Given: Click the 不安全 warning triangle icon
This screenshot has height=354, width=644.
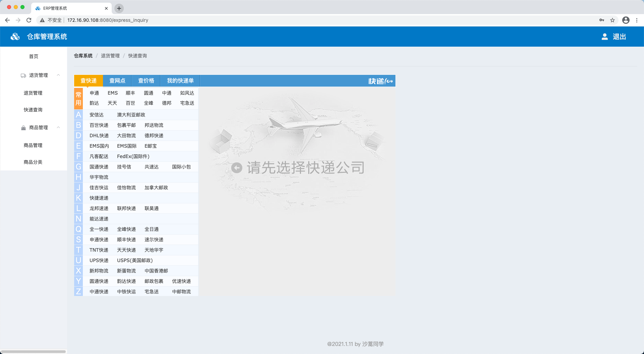Looking at the screenshot, I should (42, 20).
